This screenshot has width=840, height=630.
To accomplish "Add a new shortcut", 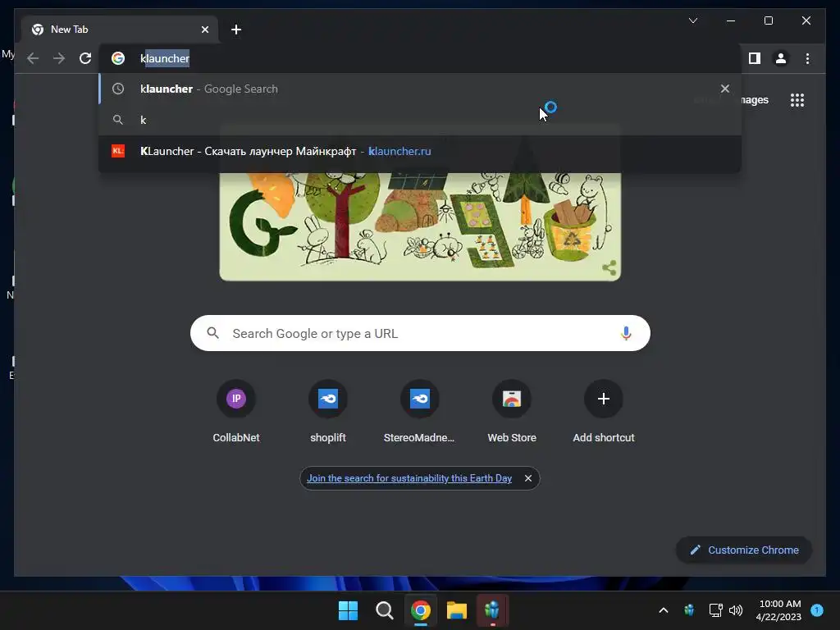I will [604, 412].
